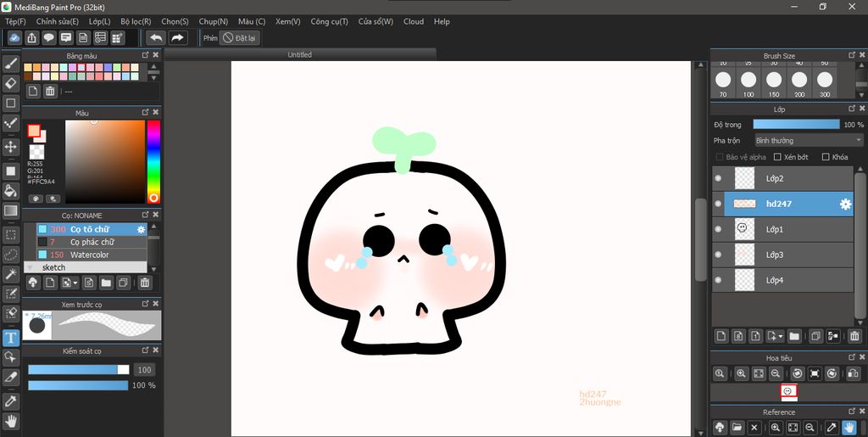Screen dimensions: 868x437
Task: Select the Eraser tool
Action: tap(10, 83)
